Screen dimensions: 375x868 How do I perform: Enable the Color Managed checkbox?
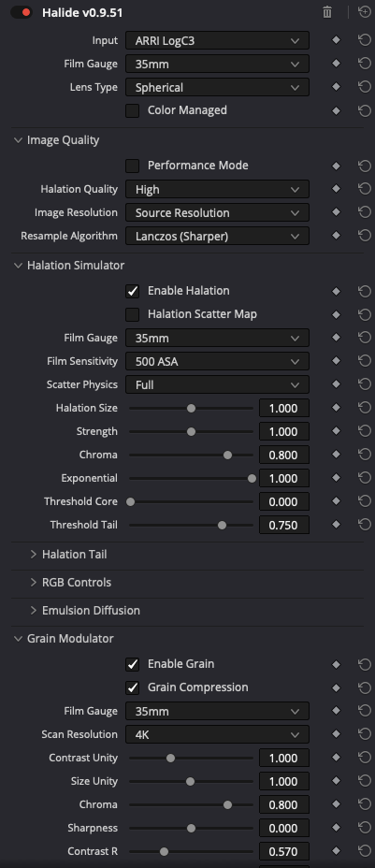coord(132,110)
